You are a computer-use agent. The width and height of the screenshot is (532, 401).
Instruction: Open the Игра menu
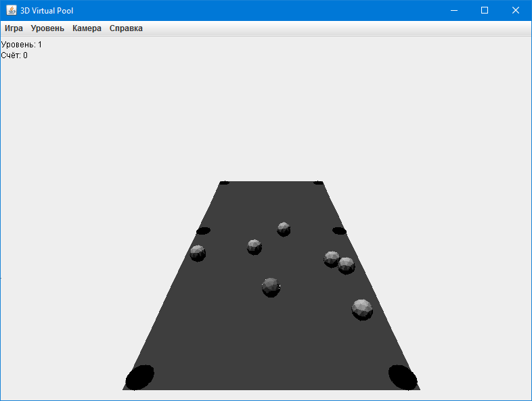(x=14, y=28)
